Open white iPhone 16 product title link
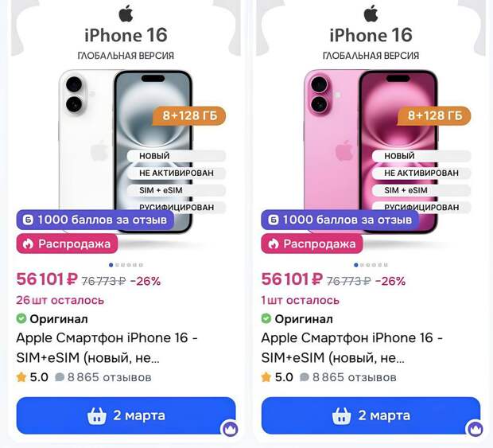 click(x=107, y=348)
